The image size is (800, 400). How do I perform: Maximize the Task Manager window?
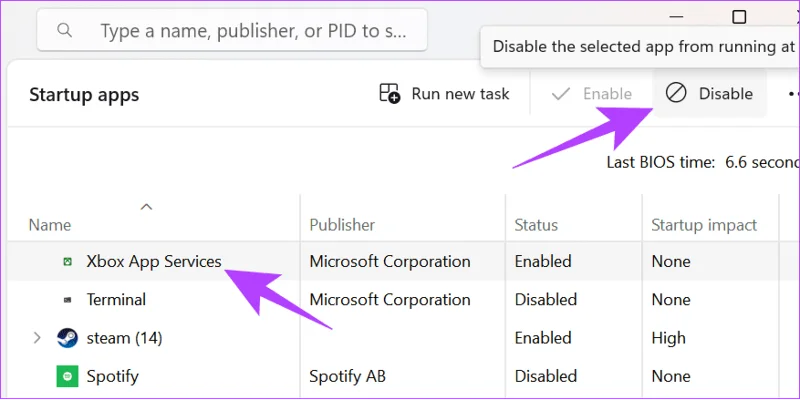pyautogui.click(x=739, y=17)
